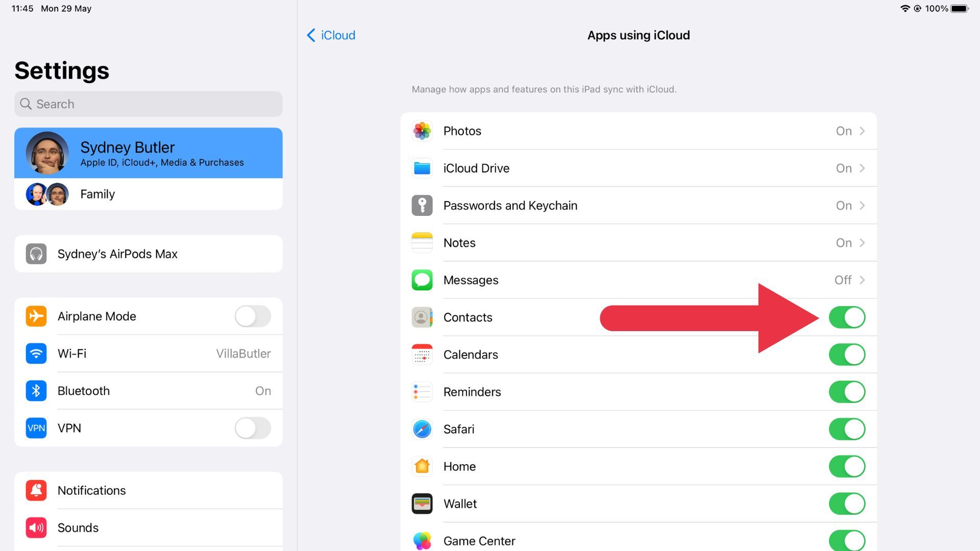Tap the Home yellow house icon

[x=422, y=466]
